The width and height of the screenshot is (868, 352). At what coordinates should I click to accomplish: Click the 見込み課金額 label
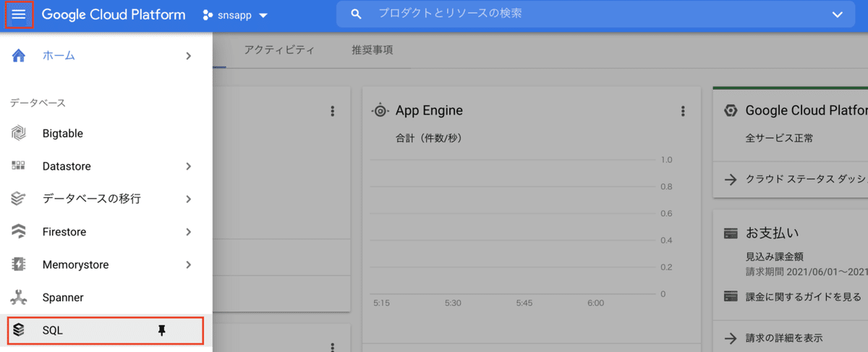point(775,257)
